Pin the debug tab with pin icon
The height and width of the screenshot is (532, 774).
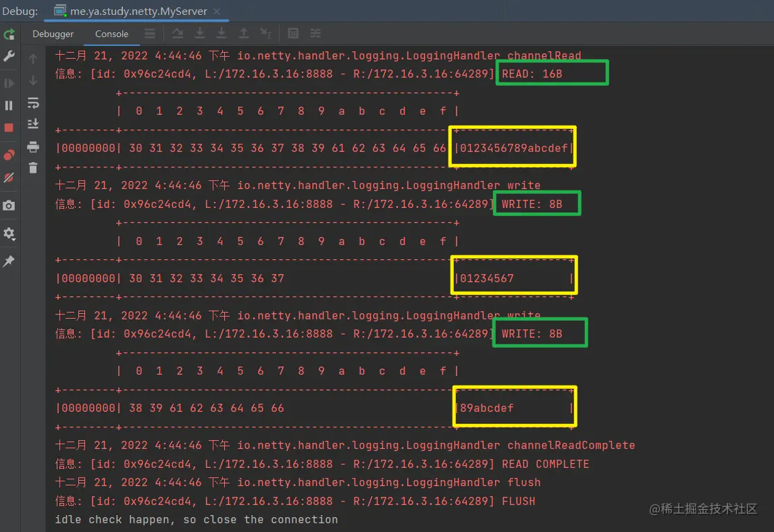pyautogui.click(x=9, y=261)
